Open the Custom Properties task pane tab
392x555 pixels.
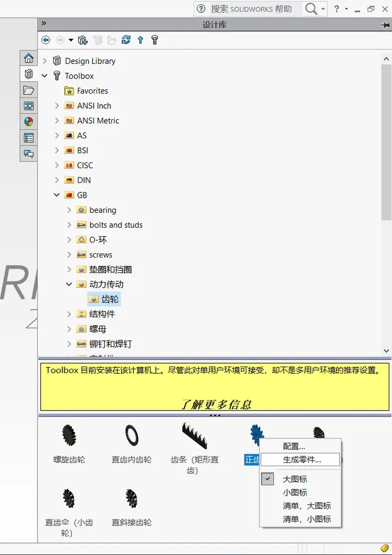[29, 138]
